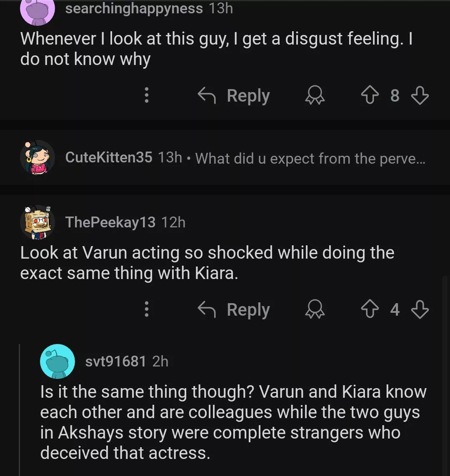Open svt91681's avatar profile
Screen dimensions: 450x476
[x=57, y=361]
